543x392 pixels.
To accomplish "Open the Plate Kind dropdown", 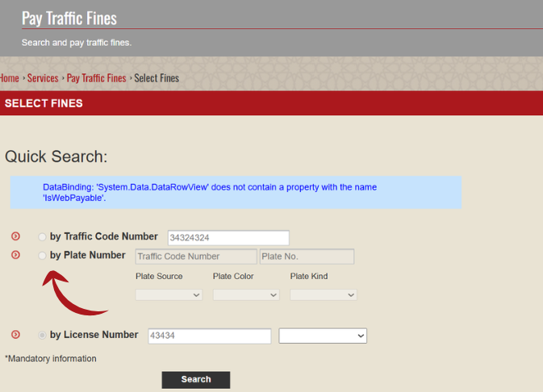I will tap(323, 295).
